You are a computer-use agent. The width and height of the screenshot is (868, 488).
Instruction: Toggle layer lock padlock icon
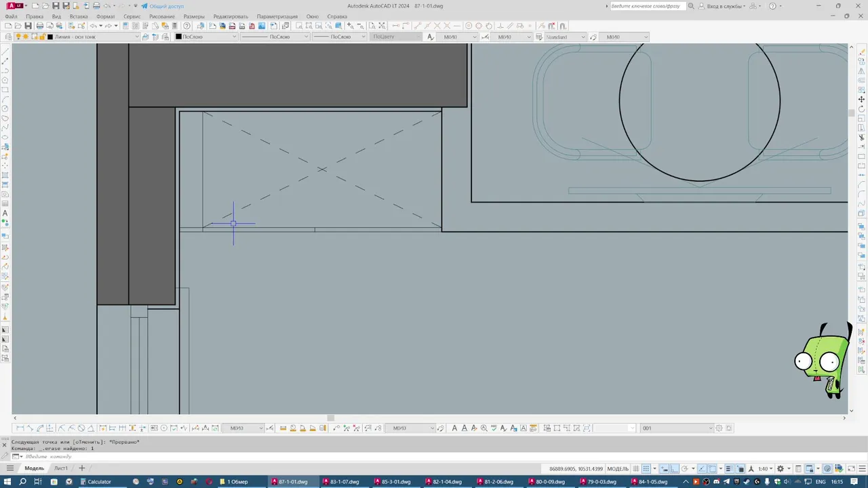click(x=42, y=37)
